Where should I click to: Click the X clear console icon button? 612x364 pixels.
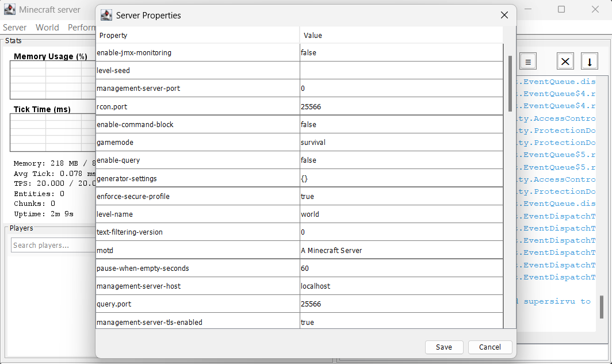[565, 62]
